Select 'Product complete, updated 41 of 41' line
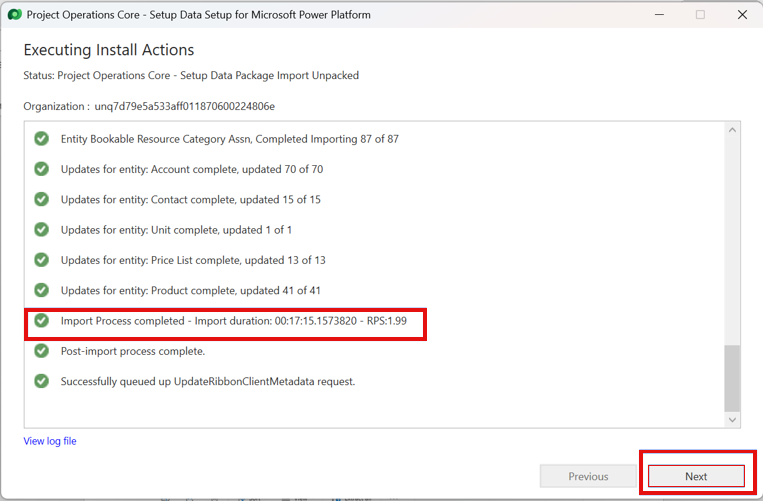Viewport: 763px width, 501px height. click(191, 290)
